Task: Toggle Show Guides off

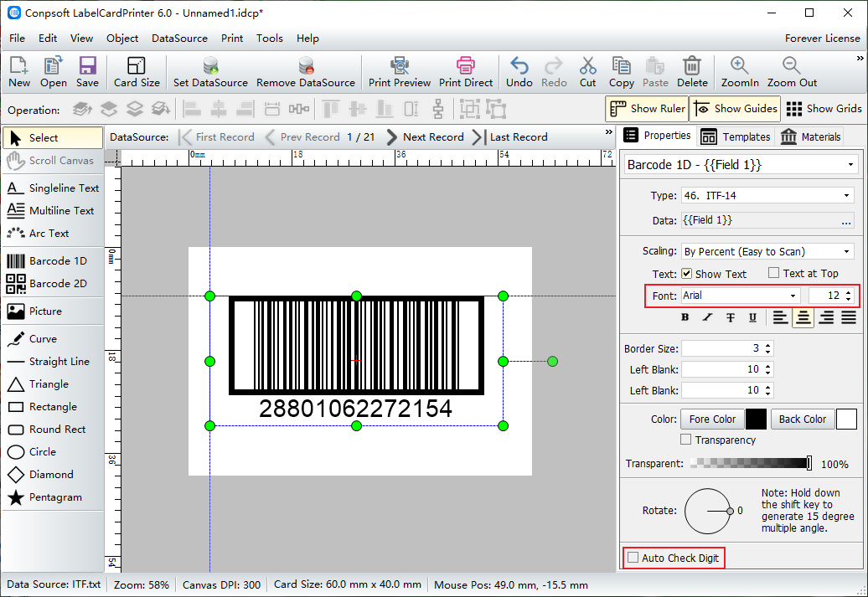Action: coord(735,109)
